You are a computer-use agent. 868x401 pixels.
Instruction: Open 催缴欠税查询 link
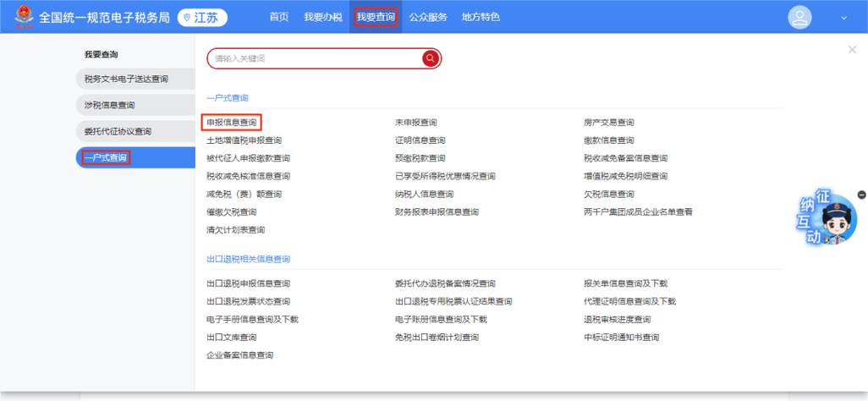point(232,212)
